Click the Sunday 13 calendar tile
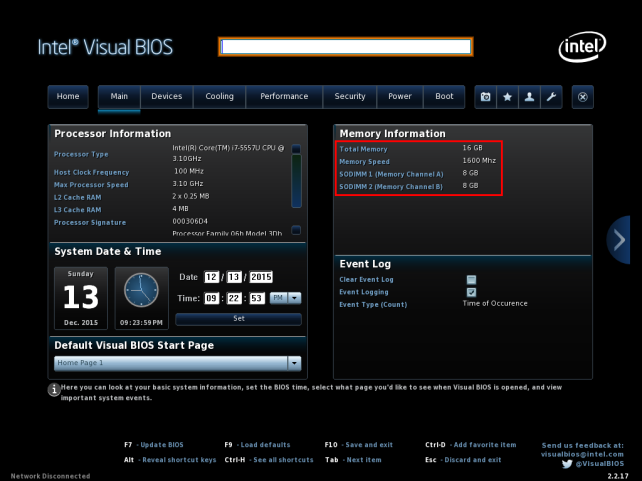The height and width of the screenshot is (481, 642). tap(81, 298)
